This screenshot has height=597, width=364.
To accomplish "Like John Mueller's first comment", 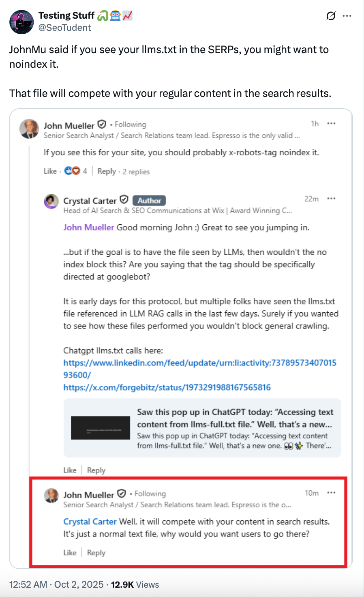I will tap(50, 171).
